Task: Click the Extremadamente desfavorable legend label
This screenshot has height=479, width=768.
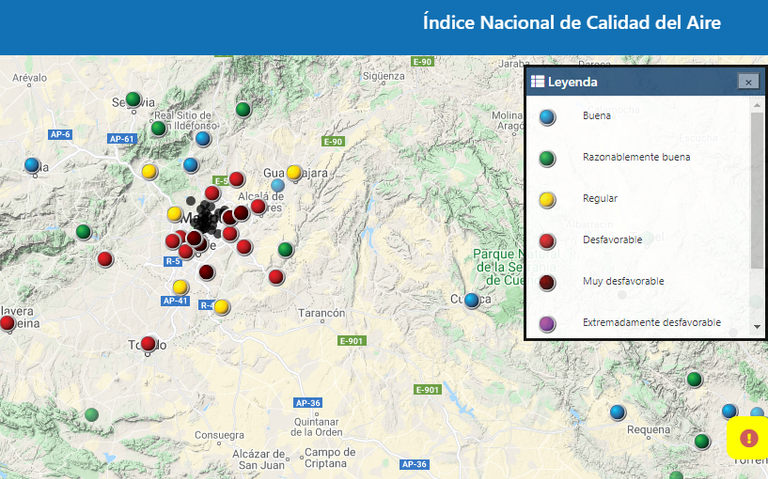Action: pyautogui.click(x=652, y=322)
